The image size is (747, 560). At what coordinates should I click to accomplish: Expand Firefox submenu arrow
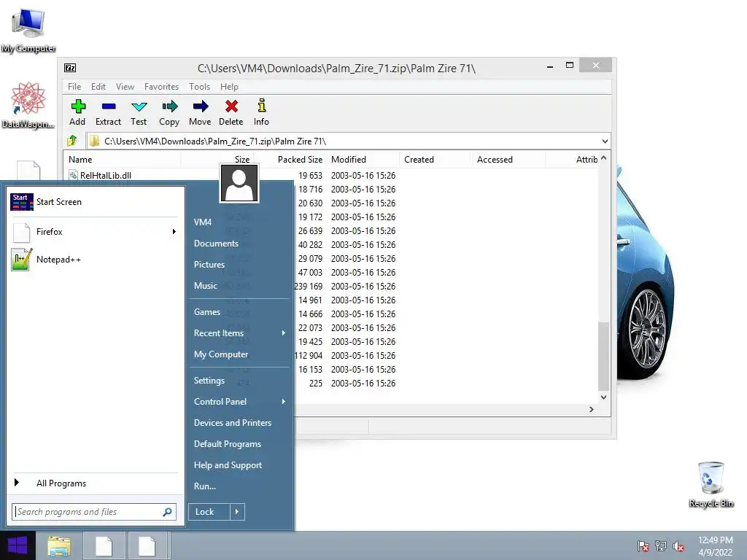[174, 232]
